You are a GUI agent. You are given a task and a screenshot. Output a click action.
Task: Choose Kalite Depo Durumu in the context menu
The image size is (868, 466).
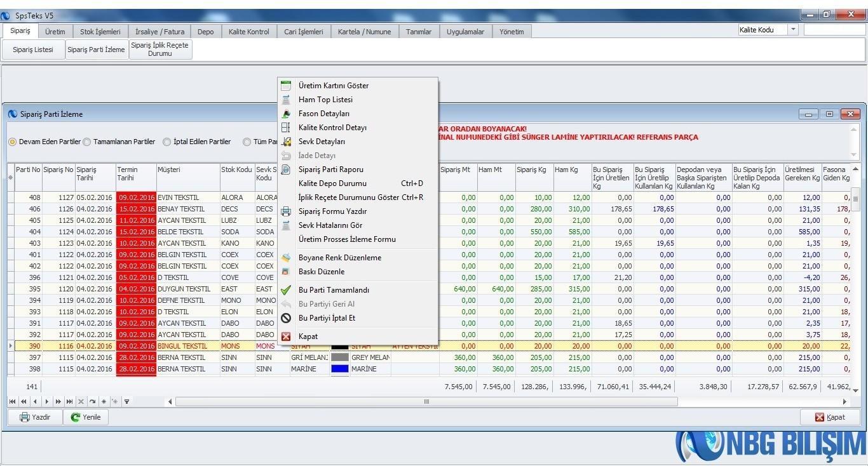357,183
